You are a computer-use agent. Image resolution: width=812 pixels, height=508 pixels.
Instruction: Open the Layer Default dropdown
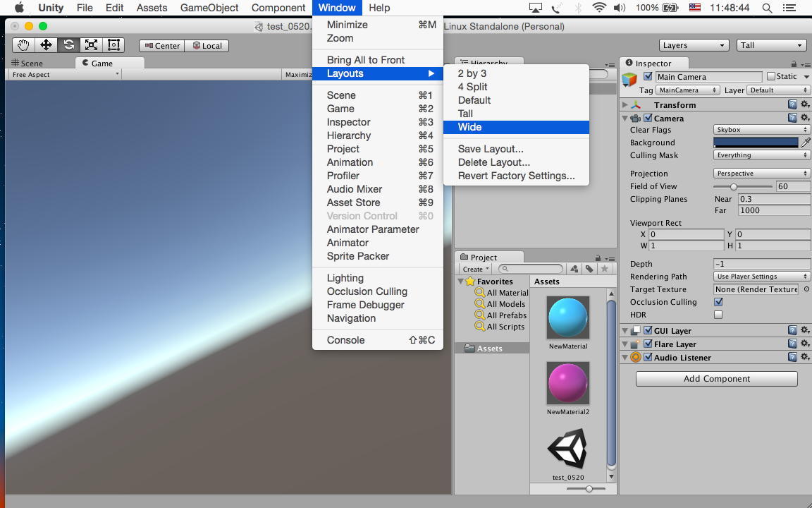point(778,90)
